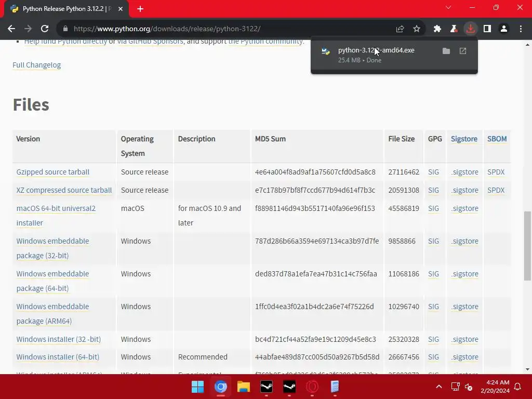Close the Python Release tab
Viewport: 532px width, 399px height.
point(121,9)
